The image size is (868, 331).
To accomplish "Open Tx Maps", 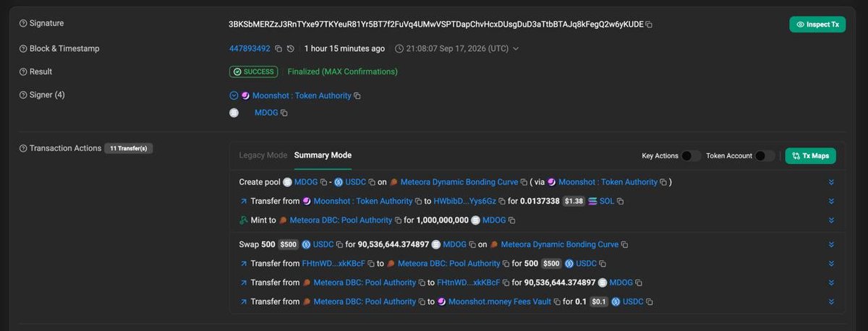I will [810, 155].
